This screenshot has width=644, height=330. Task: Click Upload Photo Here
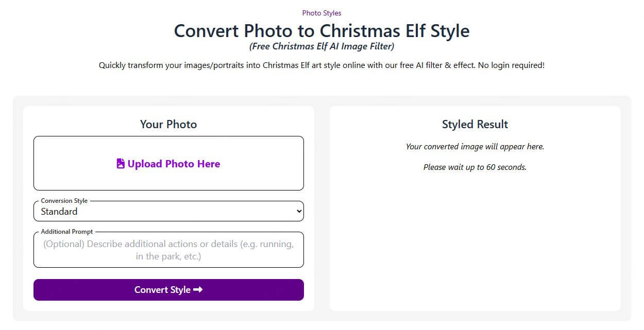tap(174, 163)
